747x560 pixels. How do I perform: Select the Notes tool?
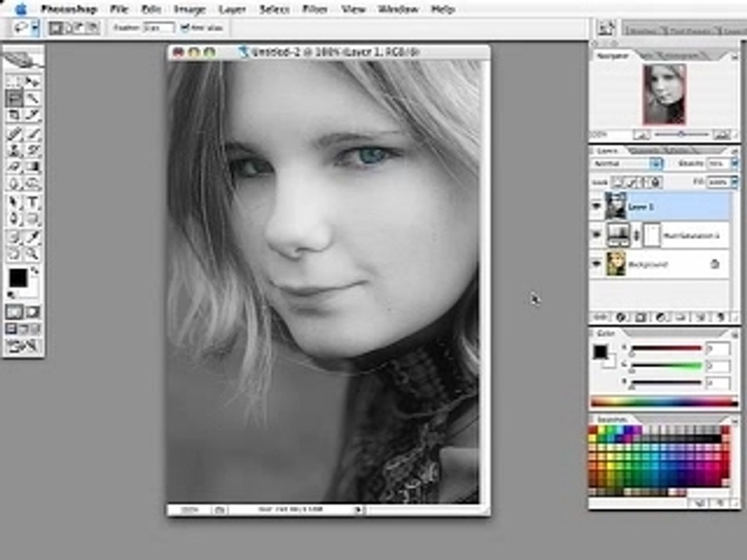(x=14, y=237)
